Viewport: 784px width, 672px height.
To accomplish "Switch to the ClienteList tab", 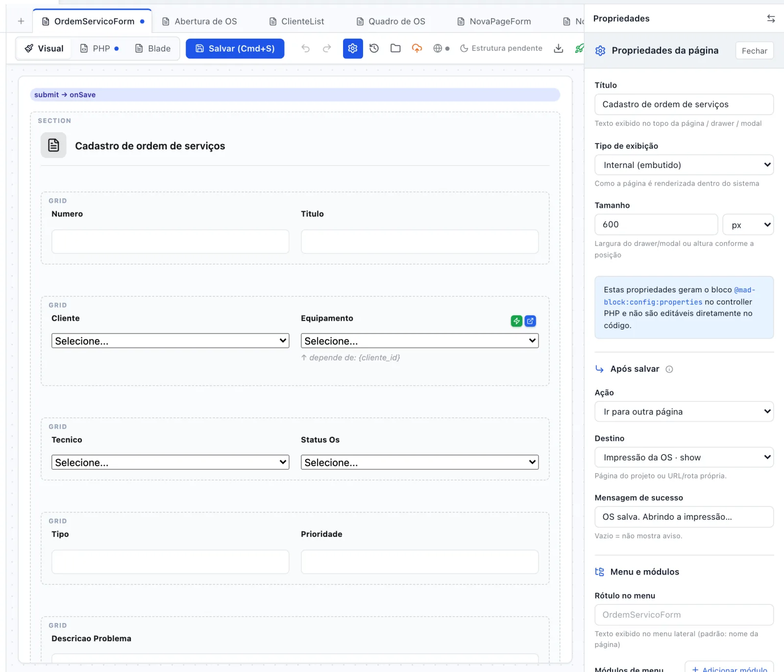I will point(297,22).
